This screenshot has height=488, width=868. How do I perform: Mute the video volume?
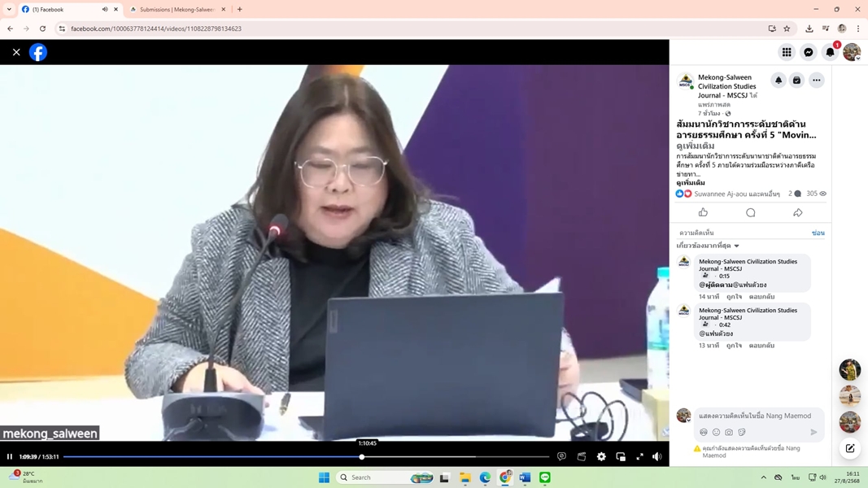click(657, 457)
